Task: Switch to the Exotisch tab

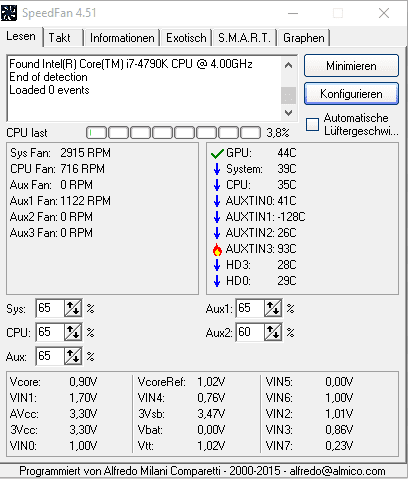Action: click(x=186, y=38)
